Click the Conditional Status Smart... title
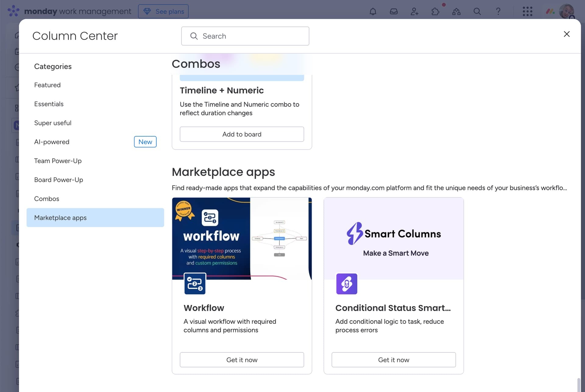The image size is (585, 392). [393, 308]
